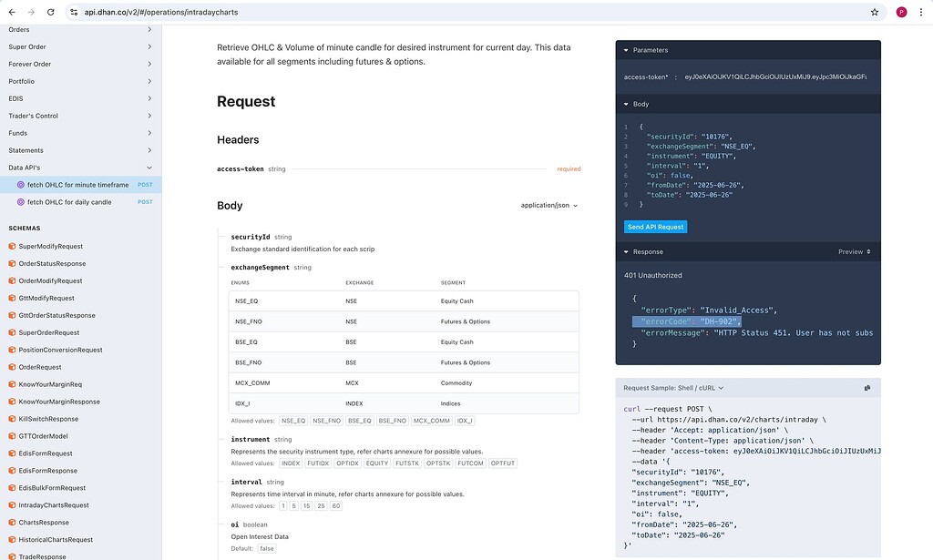Image resolution: width=933 pixels, height=560 pixels.
Task: Collapse the Response panel
Action: (x=626, y=251)
